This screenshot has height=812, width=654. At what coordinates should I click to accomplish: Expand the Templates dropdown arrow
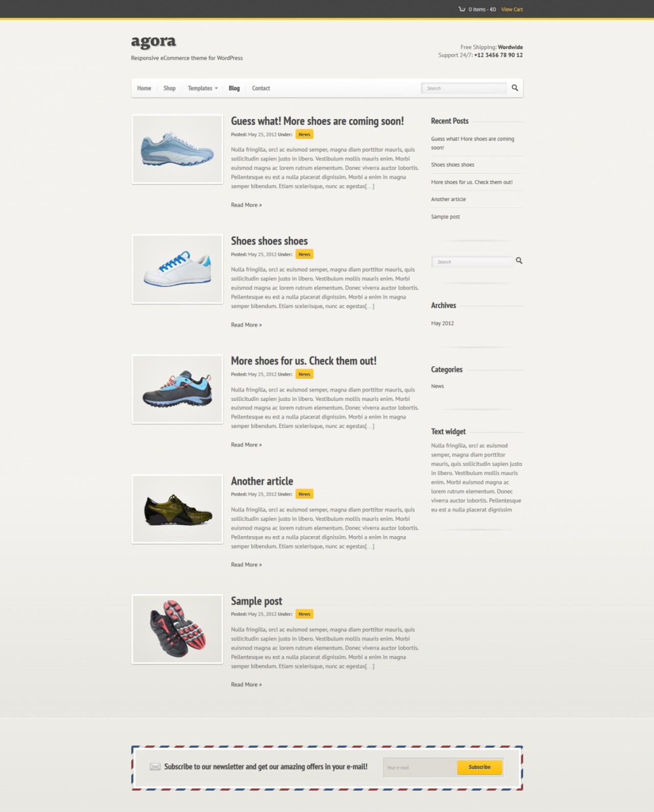tap(216, 88)
